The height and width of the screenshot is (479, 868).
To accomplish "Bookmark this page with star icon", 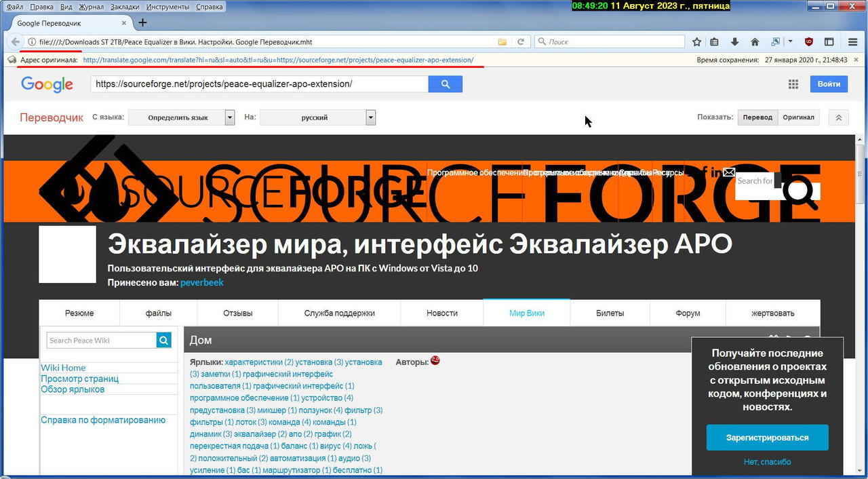I will tap(697, 42).
